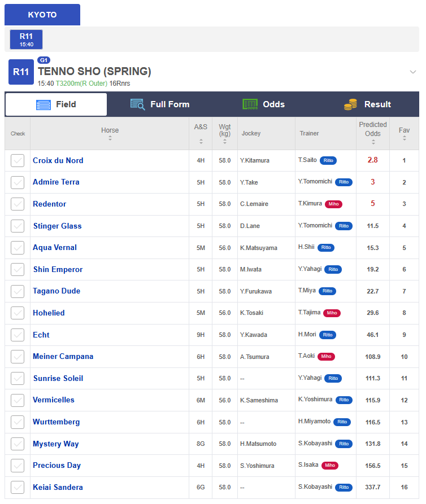The width and height of the screenshot is (426, 504).
Task: Check the Keiai Sandera checkbox
Action: [x=18, y=487]
